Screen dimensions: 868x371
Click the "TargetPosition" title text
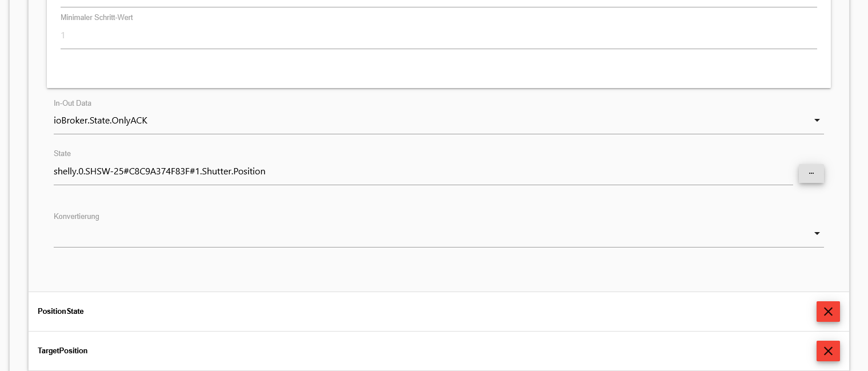pyautogui.click(x=62, y=351)
